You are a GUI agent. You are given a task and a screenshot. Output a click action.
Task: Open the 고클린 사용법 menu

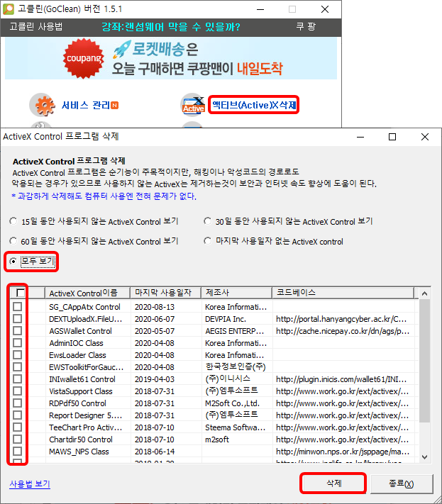pyautogui.click(x=35, y=27)
